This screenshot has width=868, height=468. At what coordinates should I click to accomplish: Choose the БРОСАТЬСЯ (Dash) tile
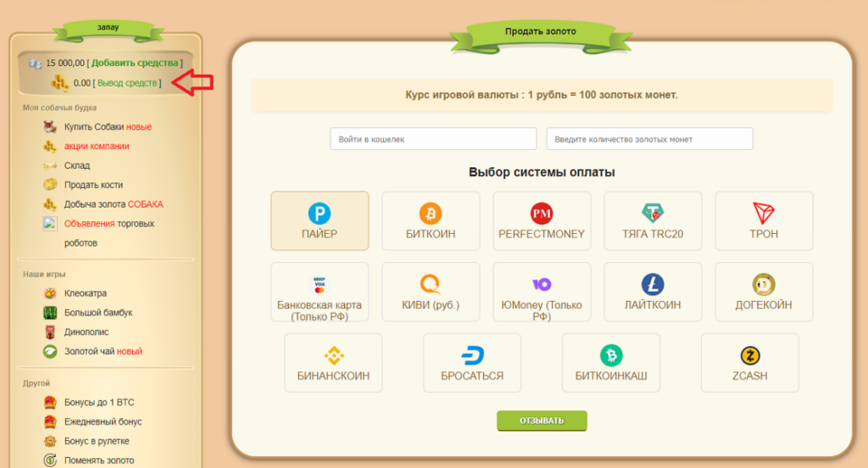tap(472, 363)
